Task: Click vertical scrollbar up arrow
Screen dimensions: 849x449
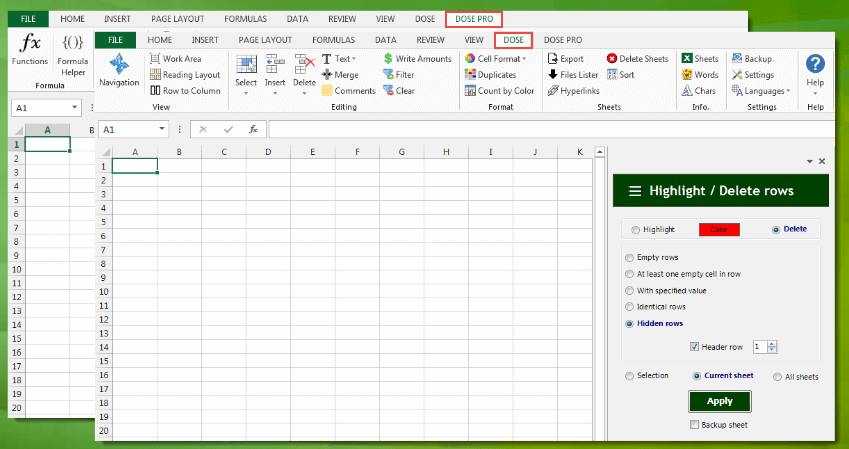Action: [x=599, y=152]
